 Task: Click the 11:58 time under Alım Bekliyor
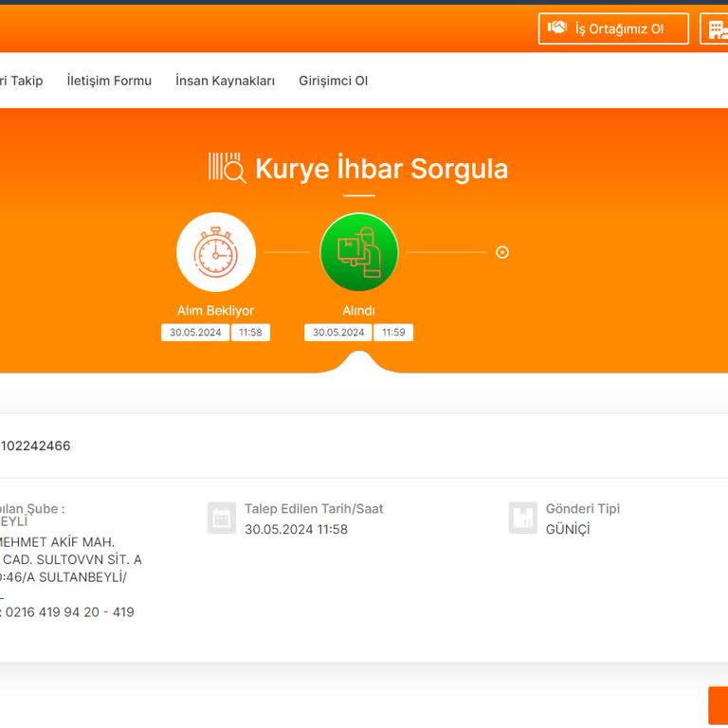click(250, 333)
